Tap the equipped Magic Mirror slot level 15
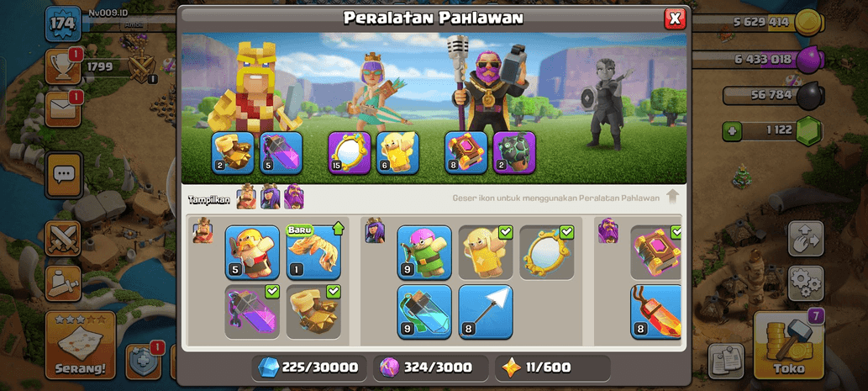 tap(350, 153)
